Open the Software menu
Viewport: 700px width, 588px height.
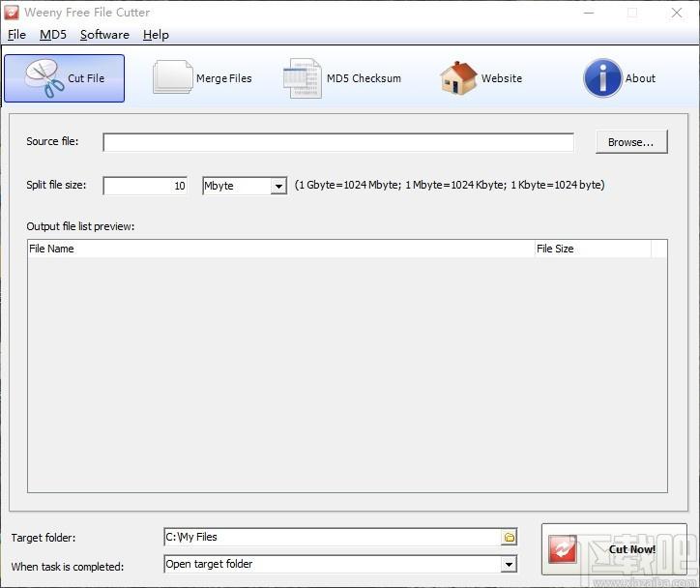(104, 35)
